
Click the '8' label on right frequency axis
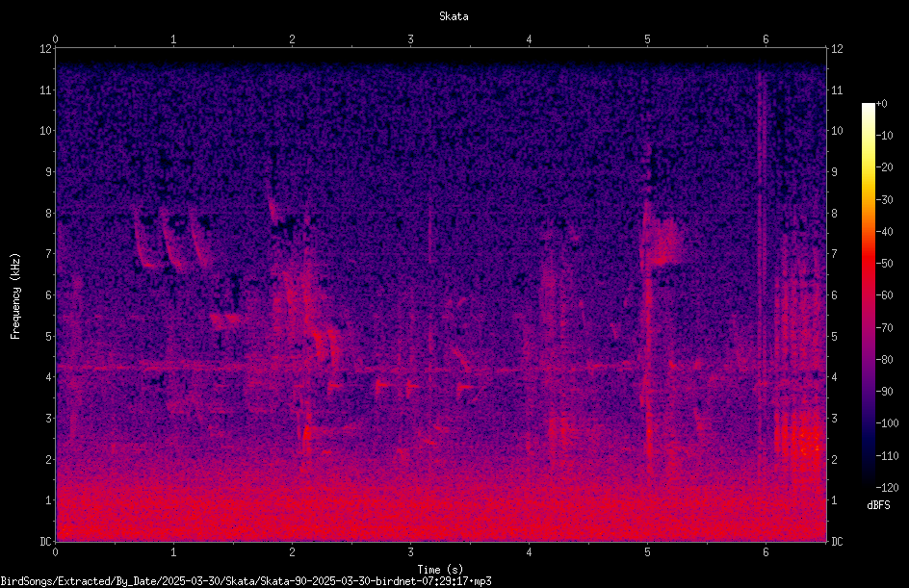(x=834, y=214)
